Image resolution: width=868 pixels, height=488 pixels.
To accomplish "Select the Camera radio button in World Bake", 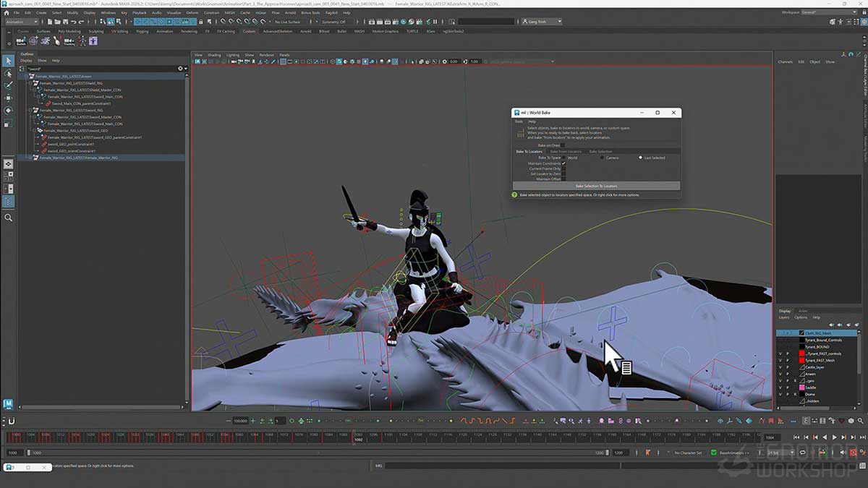I will (603, 158).
